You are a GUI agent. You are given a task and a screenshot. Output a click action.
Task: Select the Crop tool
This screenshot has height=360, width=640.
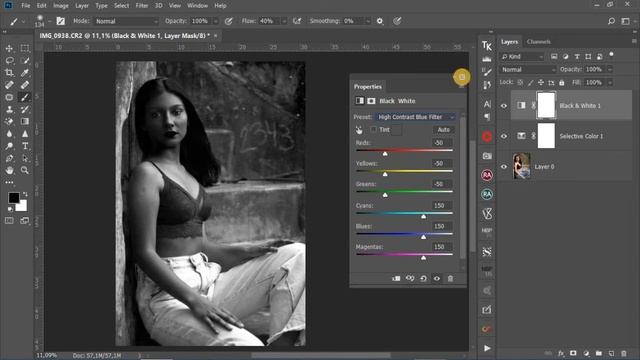pyautogui.click(x=9, y=73)
